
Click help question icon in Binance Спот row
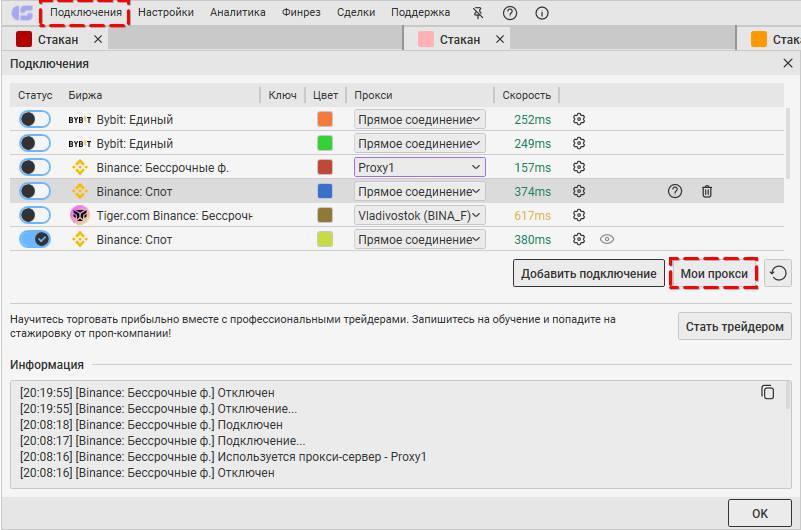pos(675,191)
